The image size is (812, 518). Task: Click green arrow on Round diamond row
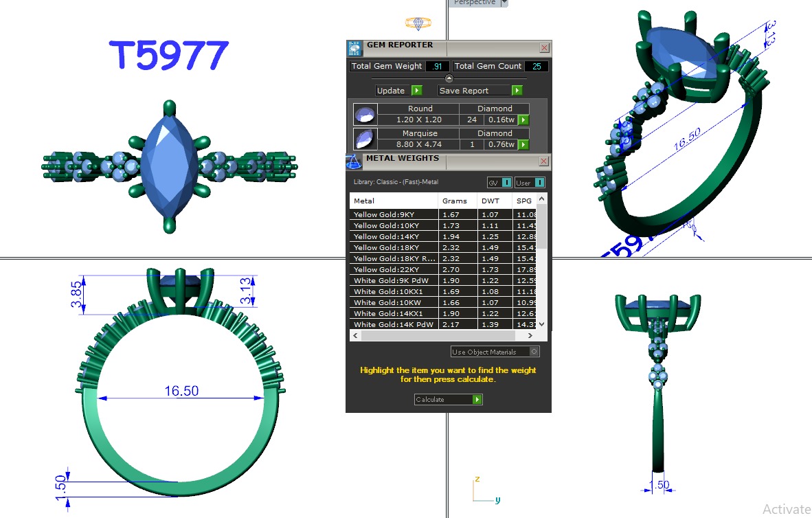point(523,120)
